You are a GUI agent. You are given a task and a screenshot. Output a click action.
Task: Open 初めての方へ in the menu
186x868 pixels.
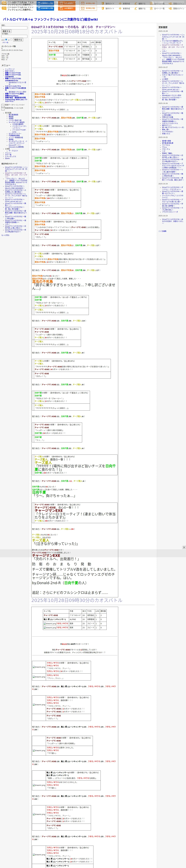click(10, 71)
